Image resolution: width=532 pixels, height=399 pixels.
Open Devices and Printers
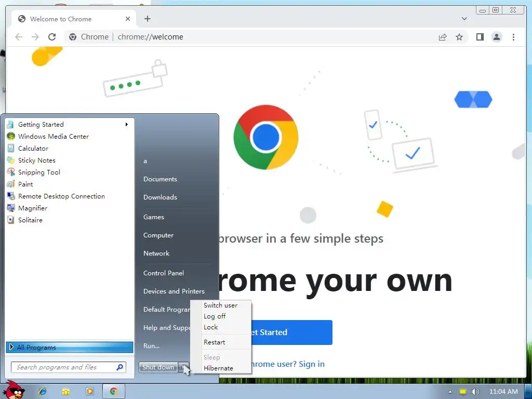point(174,291)
